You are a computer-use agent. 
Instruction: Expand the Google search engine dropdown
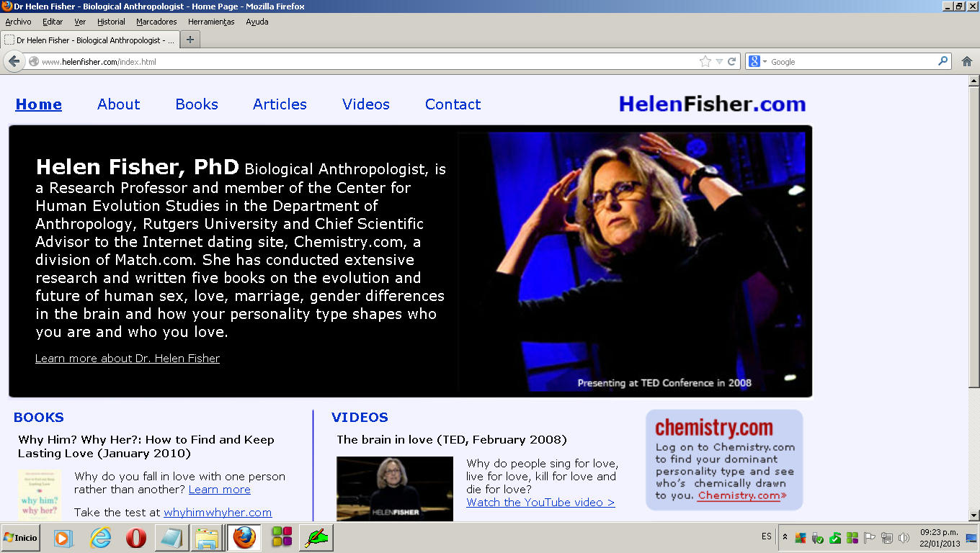tap(757, 62)
